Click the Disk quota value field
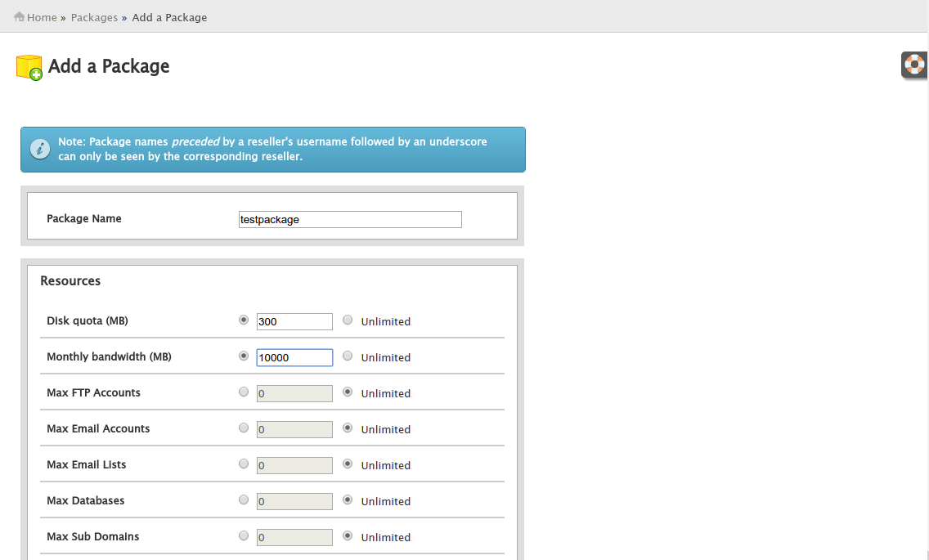The image size is (929, 560). pos(294,321)
